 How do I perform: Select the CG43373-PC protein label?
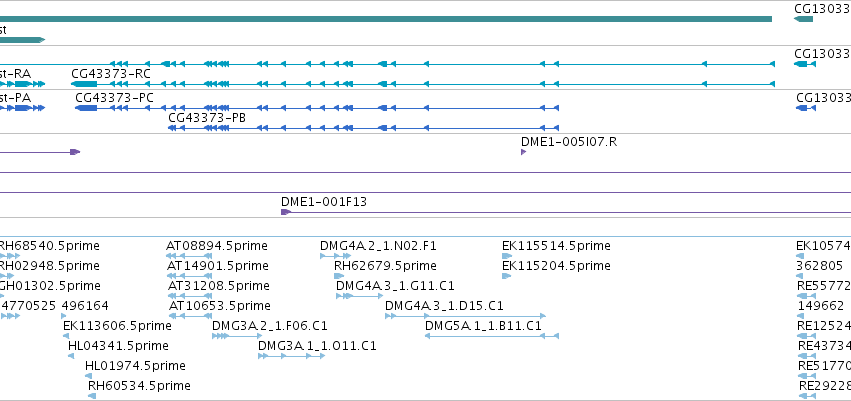114,98
